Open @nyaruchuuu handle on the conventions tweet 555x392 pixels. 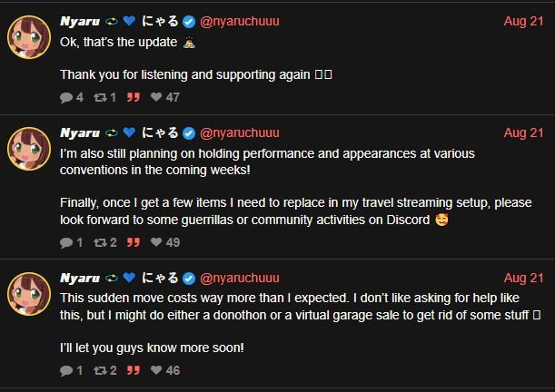coord(239,132)
